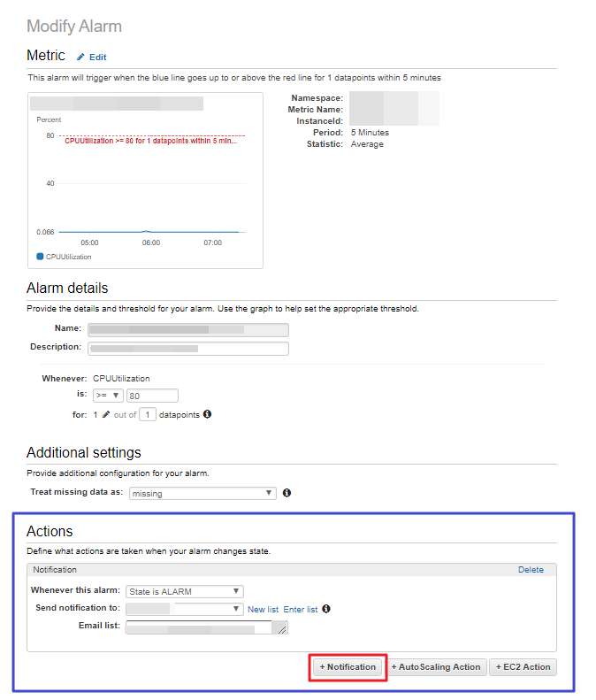Open the Send notification to dropdown
This screenshot has height=700, width=596.
coord(185,609)
